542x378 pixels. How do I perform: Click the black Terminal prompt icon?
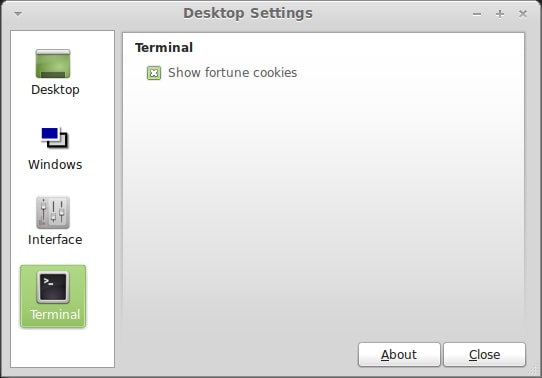53,287
